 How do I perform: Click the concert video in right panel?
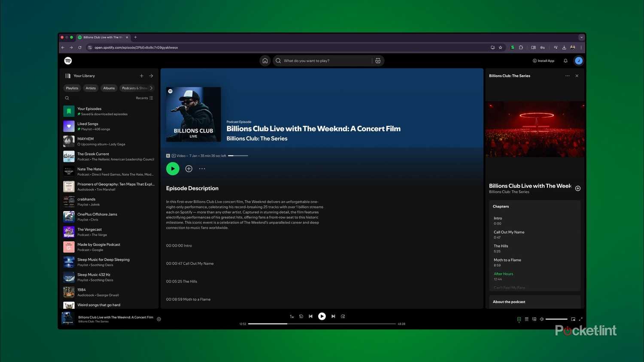coord(535,129)
